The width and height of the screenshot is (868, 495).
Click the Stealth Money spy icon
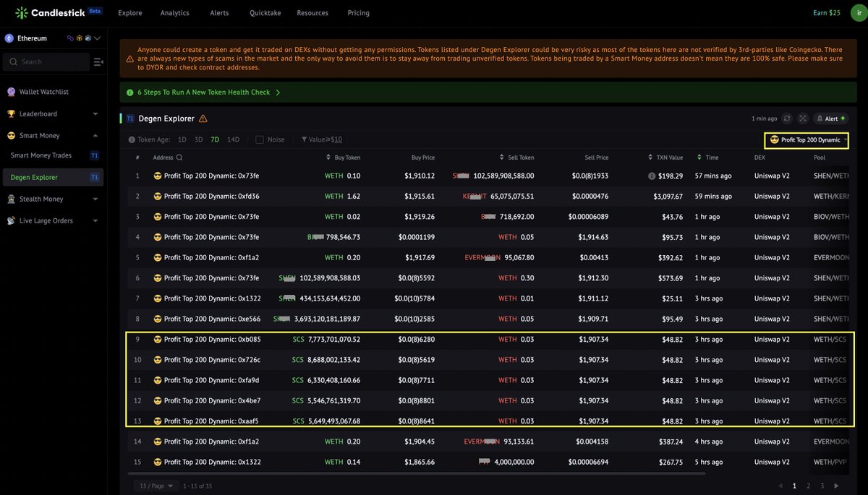coord(12,199)
